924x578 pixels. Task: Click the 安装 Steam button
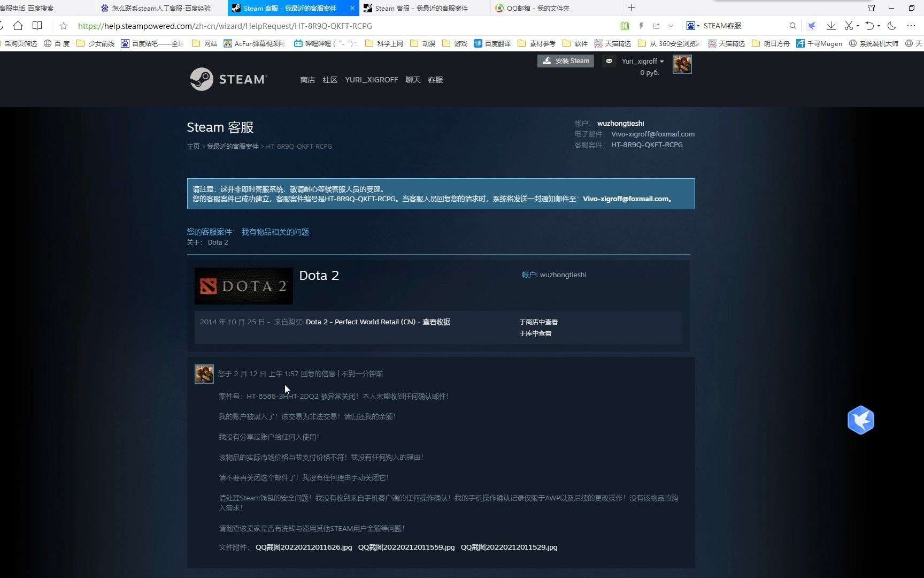[566, 61]
